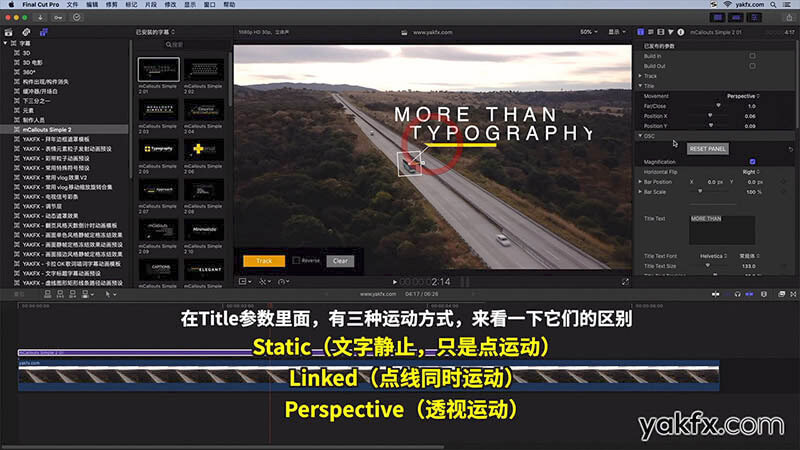Adjust the Bar Scale slider
800x450 pixels.
tap(700, 192)
